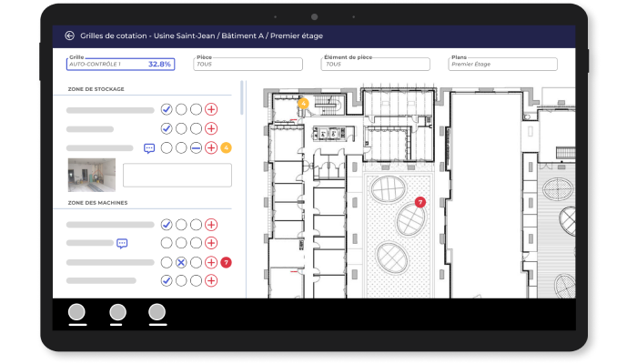The width and height of the screenshot is (637, 364).
Task: Open the Plans Premier Étage dropdown
Action: pos(502,65)
